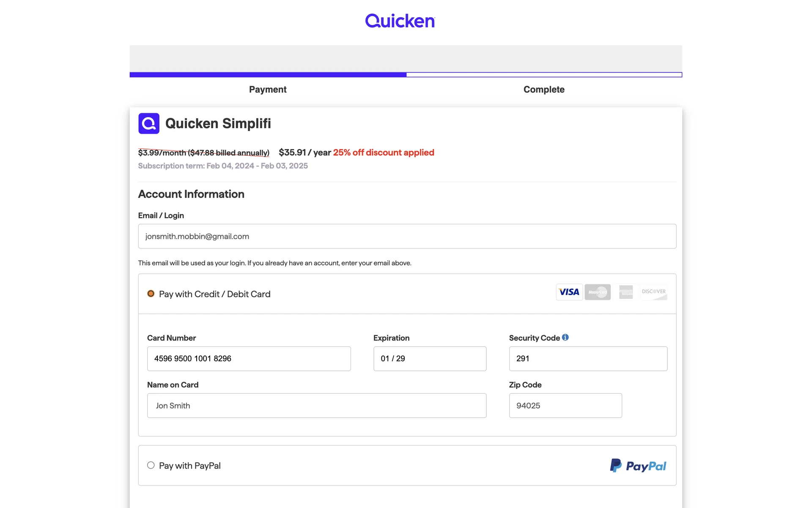Select the Pay with PayPal option
The width and height of the screenshot is (812, 508).
click(151, 465)
